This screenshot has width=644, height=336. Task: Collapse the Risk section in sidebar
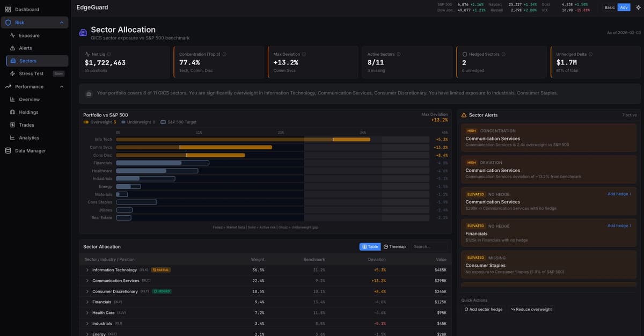pyautogui.click(x=62, y=23)
